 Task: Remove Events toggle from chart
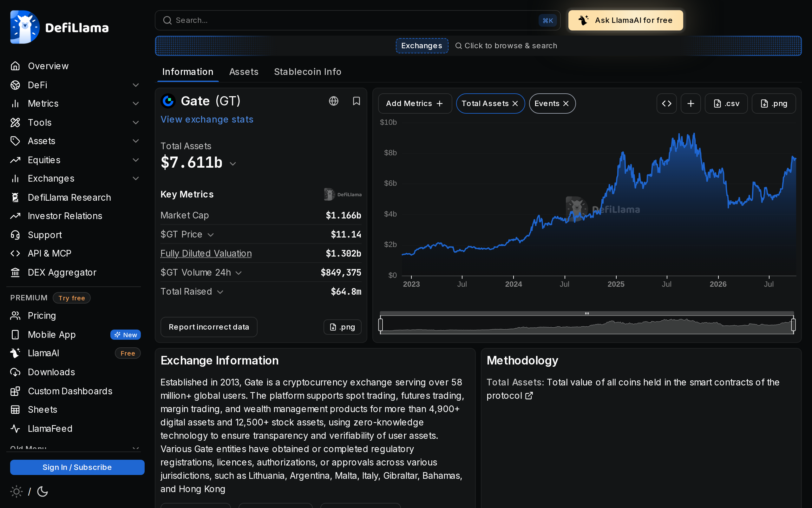click(566, 104)
